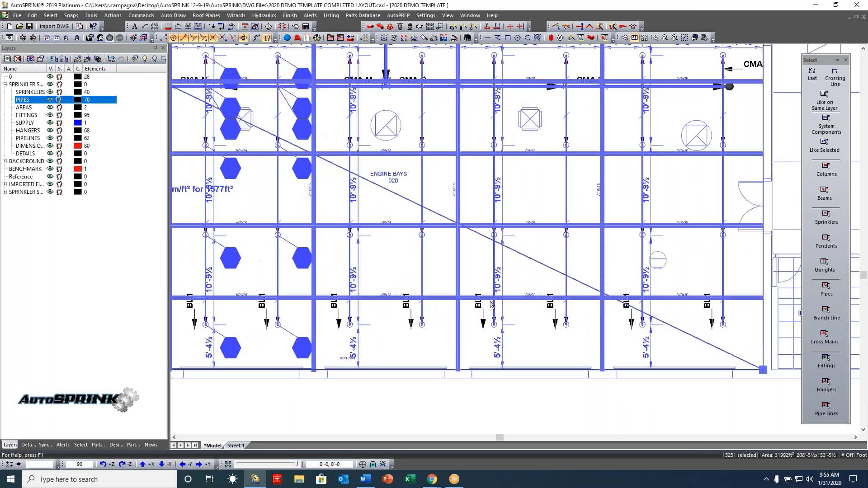Toggle visibility of PIPES layer
Screen dimensions: 868x488
coord(50,99)
